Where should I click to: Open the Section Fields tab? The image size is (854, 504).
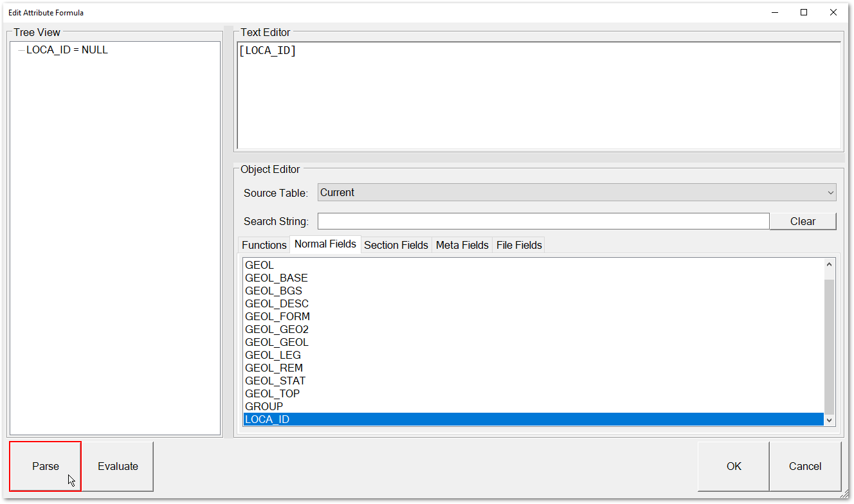click(x=396, y=245)
